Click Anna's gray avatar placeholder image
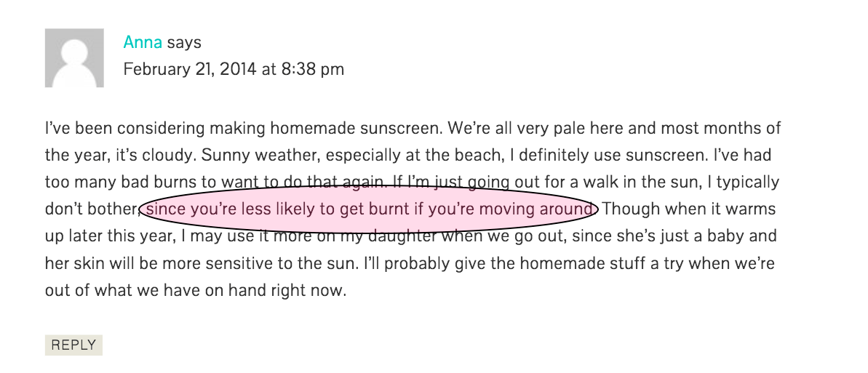The height and width of the screenshot is (373, 868). pos(74,57)
